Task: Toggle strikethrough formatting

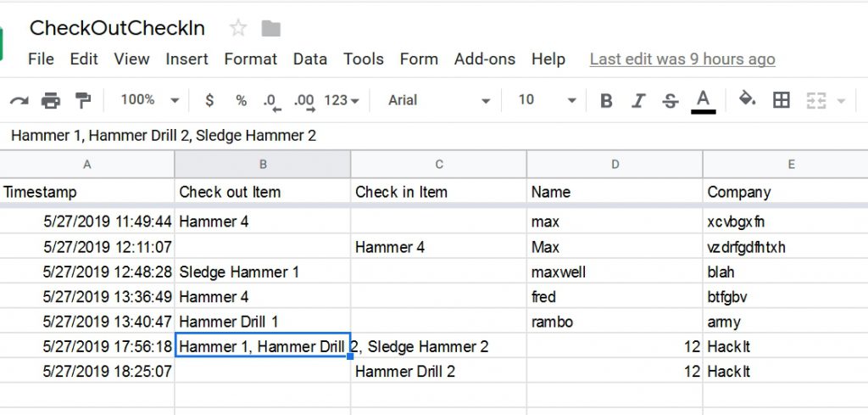Action: (670, 101)
